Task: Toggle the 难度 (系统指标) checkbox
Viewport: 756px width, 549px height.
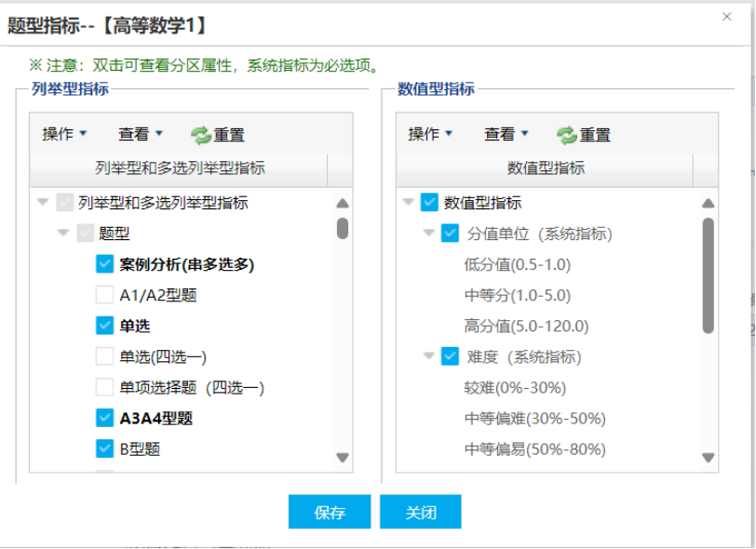Action: tap(451, 356)
